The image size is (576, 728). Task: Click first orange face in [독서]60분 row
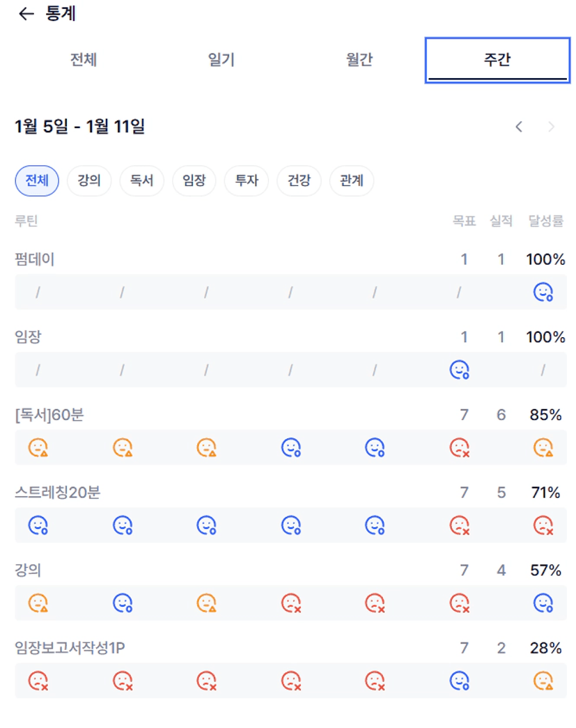38,448
